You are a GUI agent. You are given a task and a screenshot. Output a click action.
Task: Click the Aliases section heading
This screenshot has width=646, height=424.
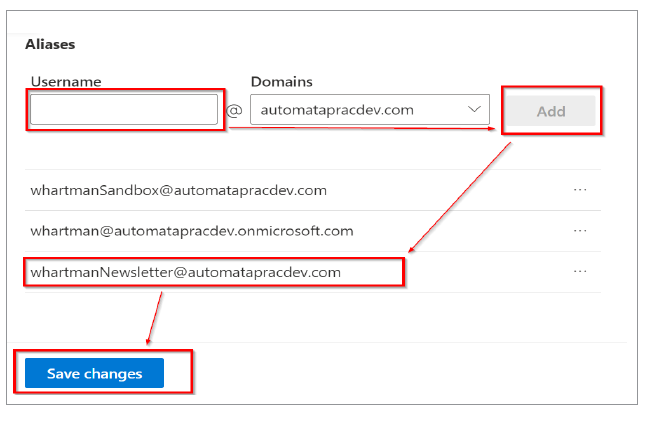[50, 44]
